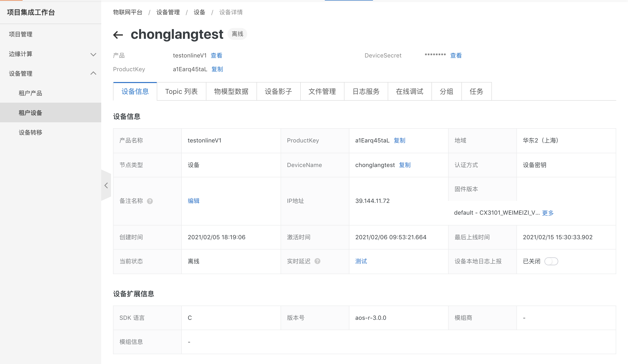Screen dimensions: 628x364
Task: Open the 设备影子 tab
Action: tap(278, 91)
